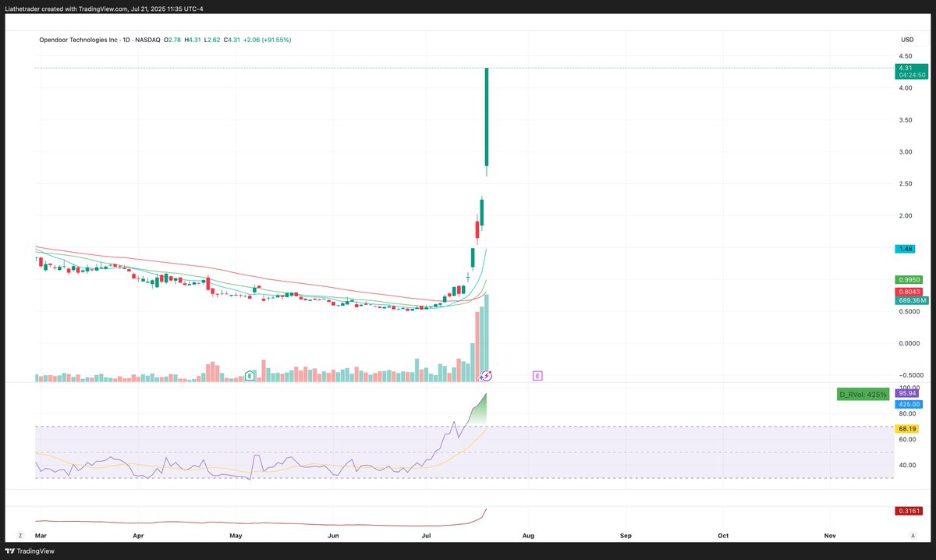Viewport: 936px width, 560px height.
Task: Click the Oct label on the time axis
Action: tap(723, 536)
